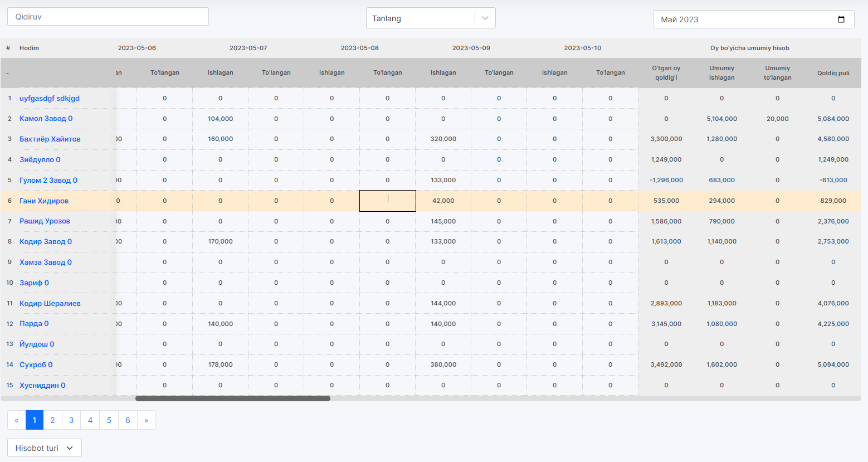868x462 pixels.
Task: Open the Май 2023 month selector
Action: pos(747,20)
